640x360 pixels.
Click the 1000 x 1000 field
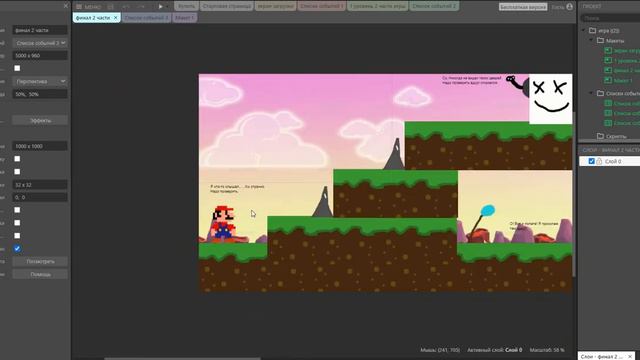click(40, 146)
